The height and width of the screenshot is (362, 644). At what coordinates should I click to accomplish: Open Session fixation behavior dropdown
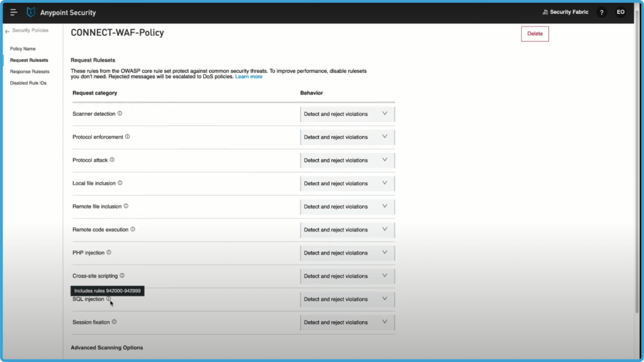pyautogui.click(x=347, y=322)
